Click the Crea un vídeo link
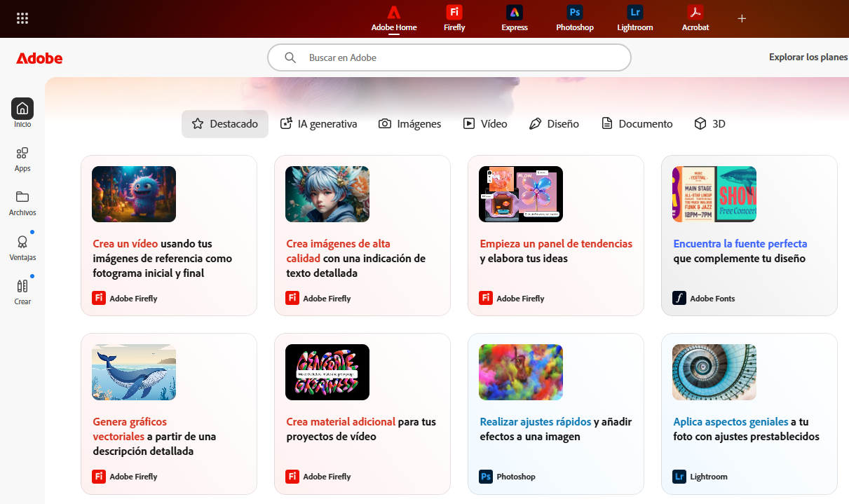 point(125,244)
